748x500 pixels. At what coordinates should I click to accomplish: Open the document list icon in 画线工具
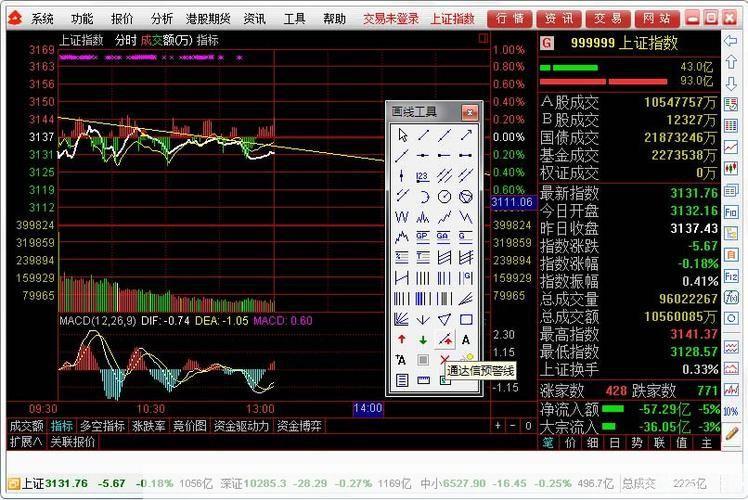click(x=402, y=380)
